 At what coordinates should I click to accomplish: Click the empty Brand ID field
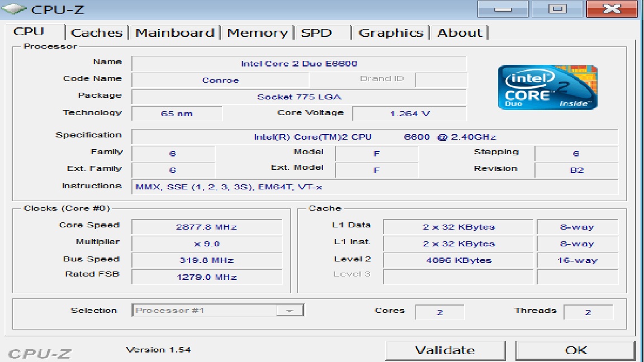tap(441, 80)
